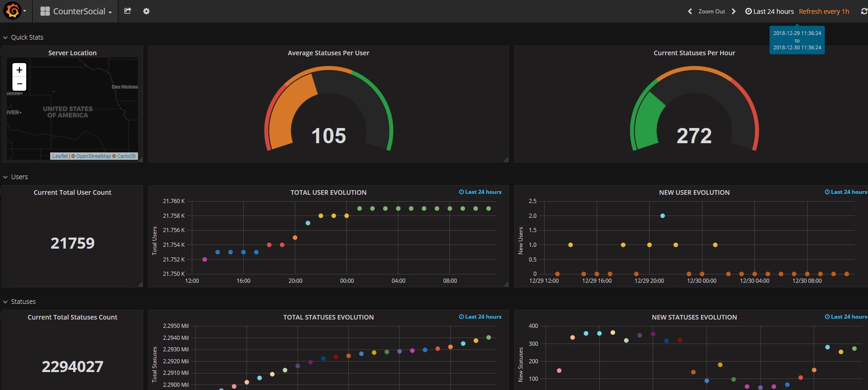Click the TOTAL USER EVOLUTION panel title
The width and height of the screenshot is (868, 390).
(328, 192)
